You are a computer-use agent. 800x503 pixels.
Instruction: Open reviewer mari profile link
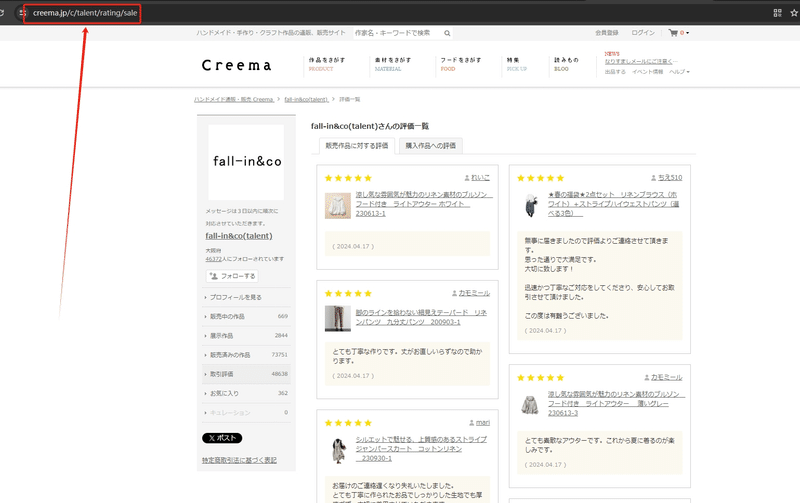pyautogui.click(x=483, y=422)
